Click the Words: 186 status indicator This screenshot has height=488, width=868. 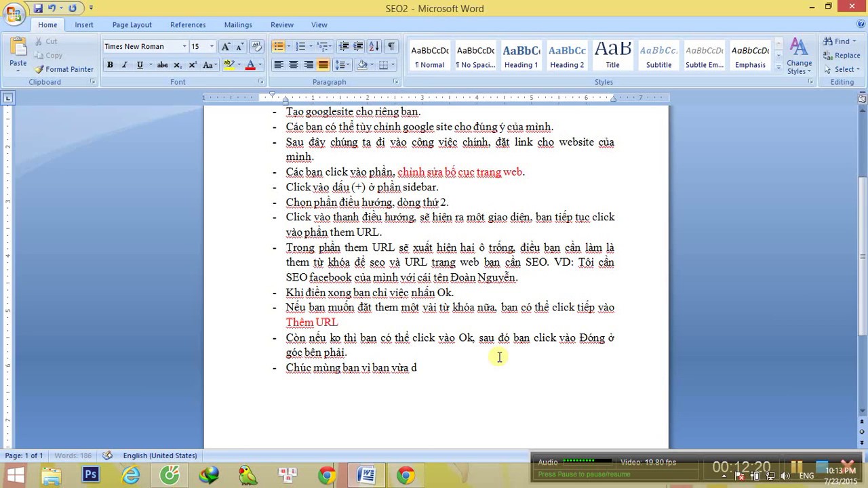[x=73, y=455]
